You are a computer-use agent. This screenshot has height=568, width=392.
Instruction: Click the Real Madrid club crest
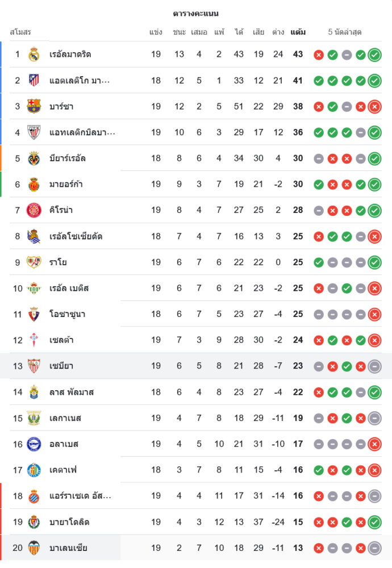pyautogui.click(x=34, y=55)
